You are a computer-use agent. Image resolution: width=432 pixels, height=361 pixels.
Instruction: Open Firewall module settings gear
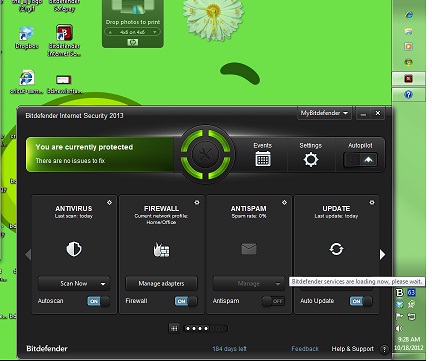click(x=197, y=202)
